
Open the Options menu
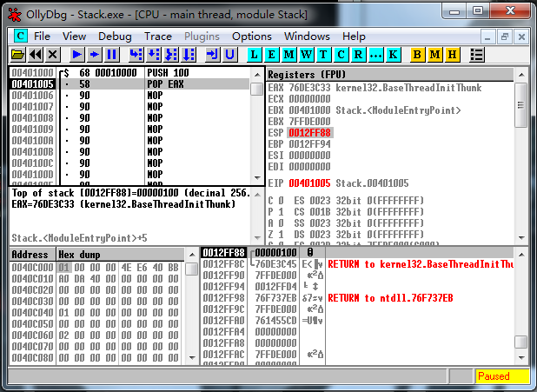click(252, 37)
